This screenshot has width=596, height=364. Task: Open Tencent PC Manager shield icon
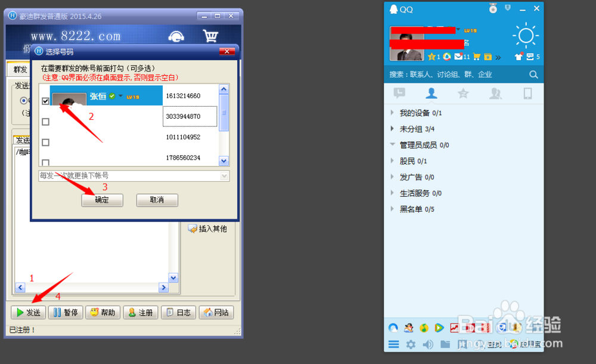502,328
